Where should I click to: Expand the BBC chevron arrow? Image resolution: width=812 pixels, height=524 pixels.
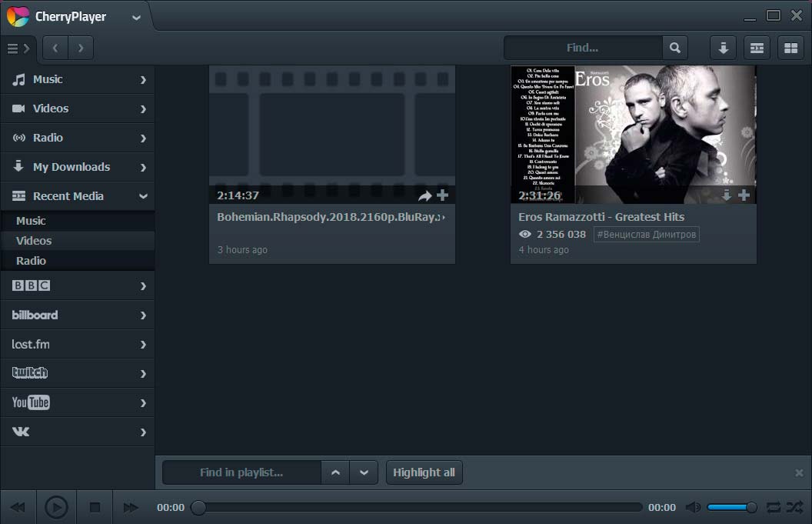[x=144, y=286]
